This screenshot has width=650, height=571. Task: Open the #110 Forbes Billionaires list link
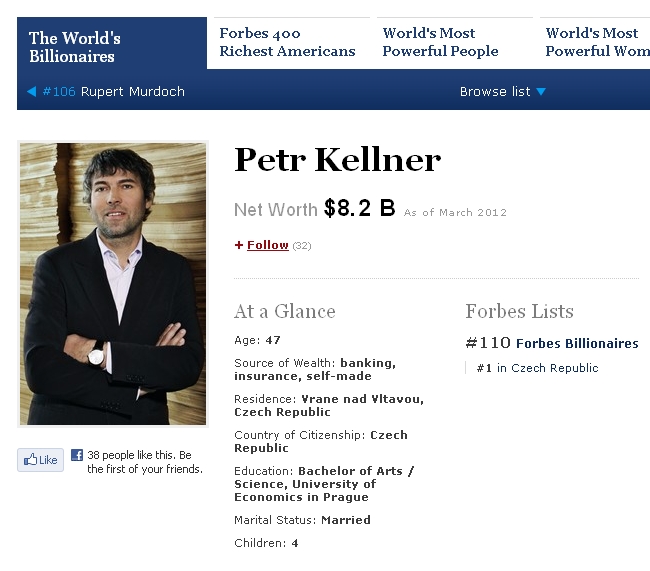[551, 343]
